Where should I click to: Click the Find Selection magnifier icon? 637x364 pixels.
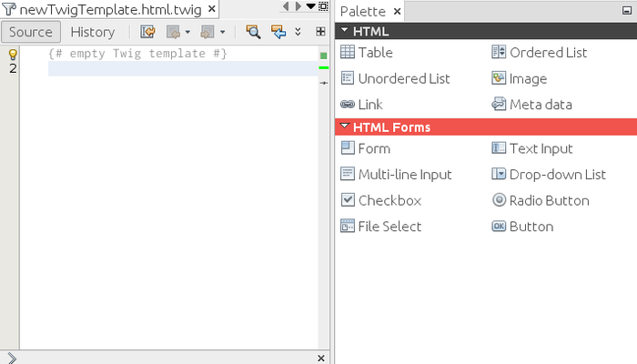click(x=254, y=32)
